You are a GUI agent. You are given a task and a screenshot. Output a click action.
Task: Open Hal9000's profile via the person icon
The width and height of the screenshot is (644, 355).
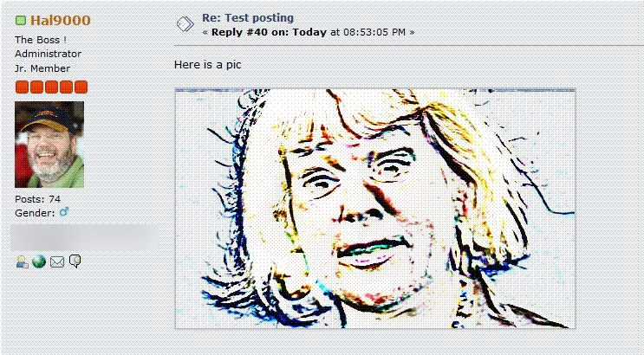click(x=22, y=261)
